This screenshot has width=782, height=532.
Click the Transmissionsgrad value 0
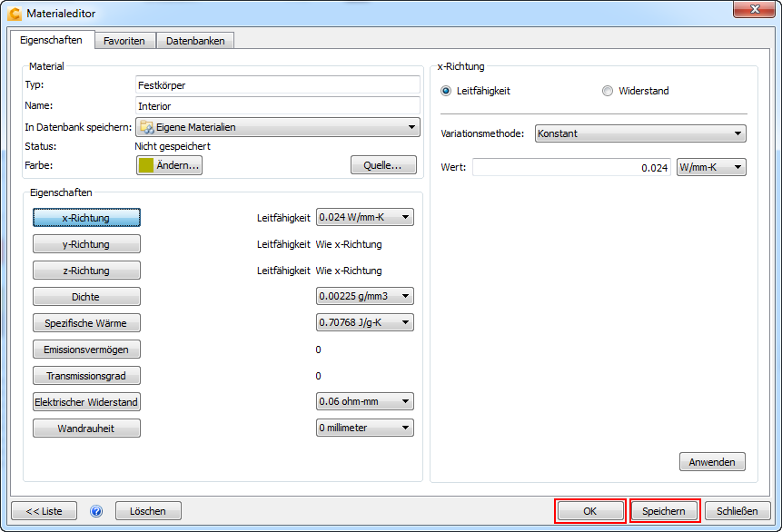[318, 376]
